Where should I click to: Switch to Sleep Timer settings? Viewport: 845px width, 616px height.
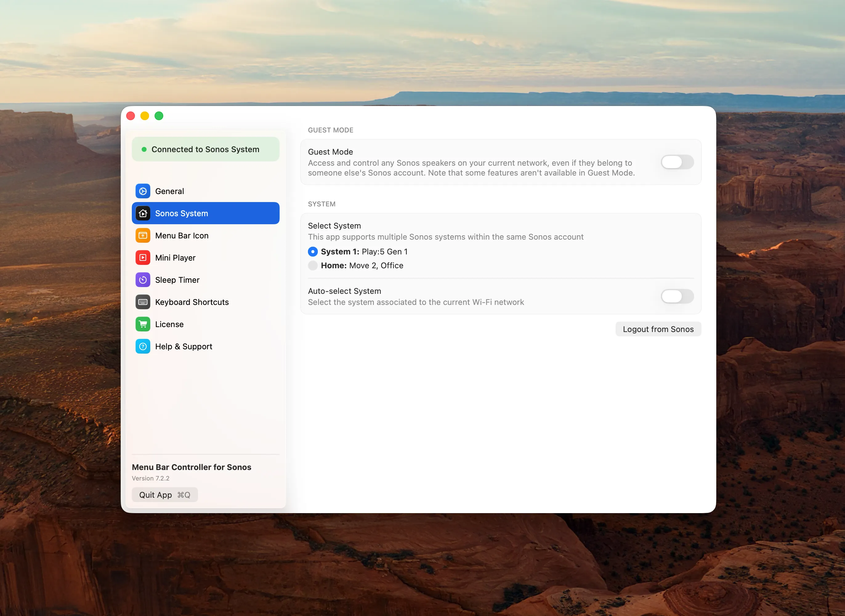pyautogui.click(x=206, y=280)
